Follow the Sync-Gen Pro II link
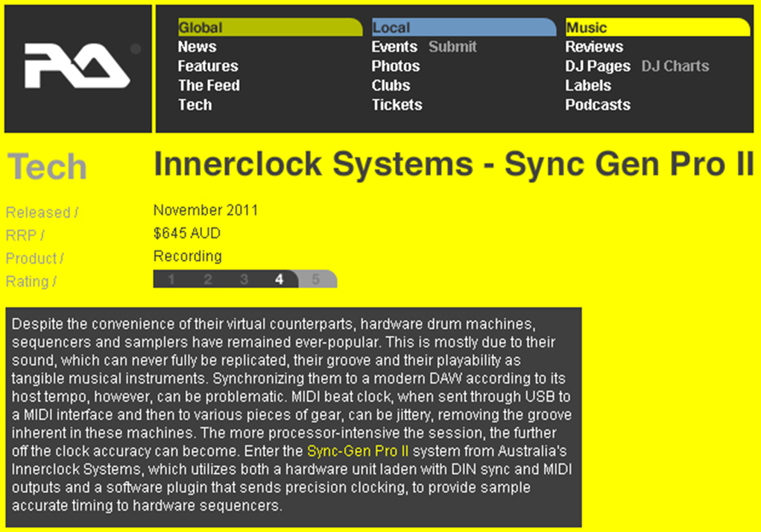 pos(358,451)
